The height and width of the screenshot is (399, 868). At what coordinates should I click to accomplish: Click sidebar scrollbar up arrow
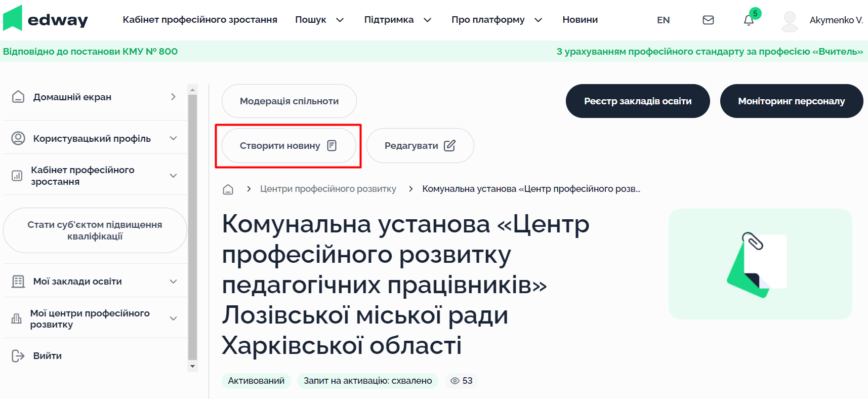192,90
